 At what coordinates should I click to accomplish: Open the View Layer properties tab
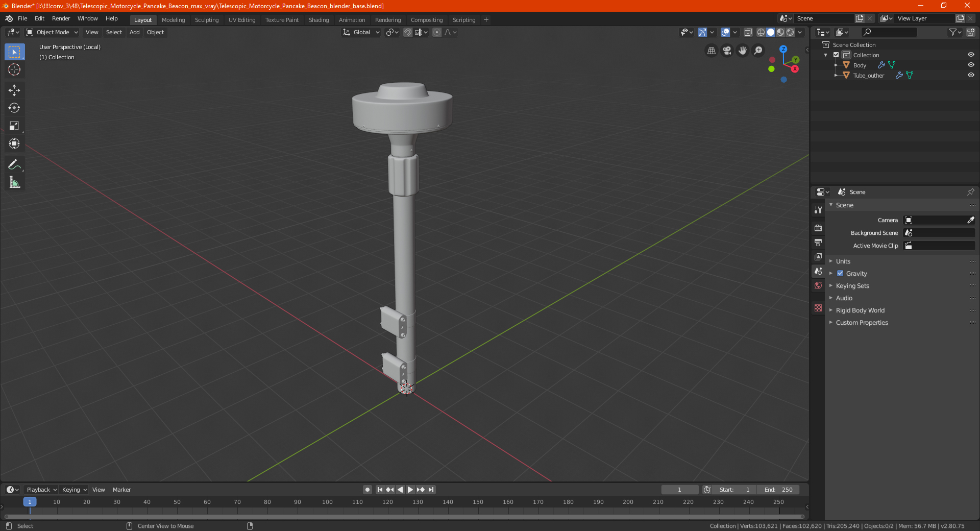click(818, 256)
